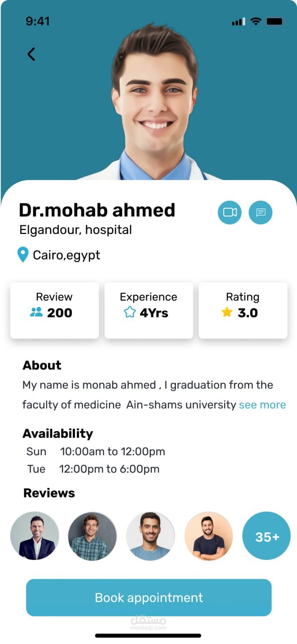Start a video call with the doctor
The image size is (297, 644).
point(230,212)
